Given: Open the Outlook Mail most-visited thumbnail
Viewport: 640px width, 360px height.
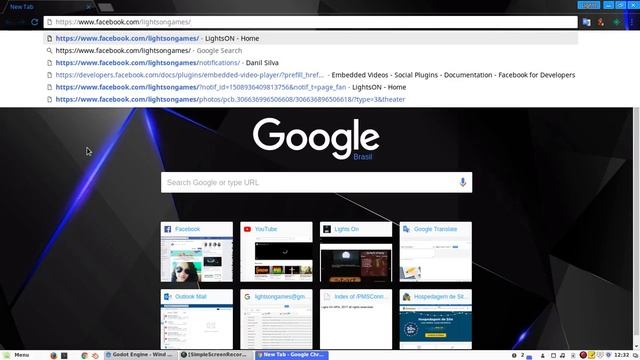Looking at the screenshot, I should 197,319.
